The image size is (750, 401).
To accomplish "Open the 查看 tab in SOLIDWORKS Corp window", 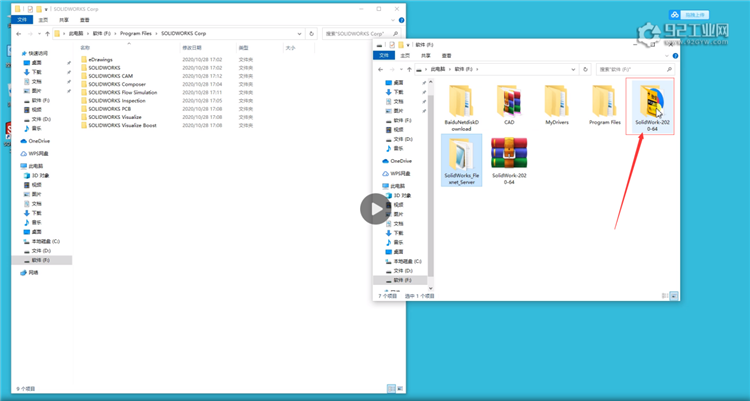I will tap(85, 20).
